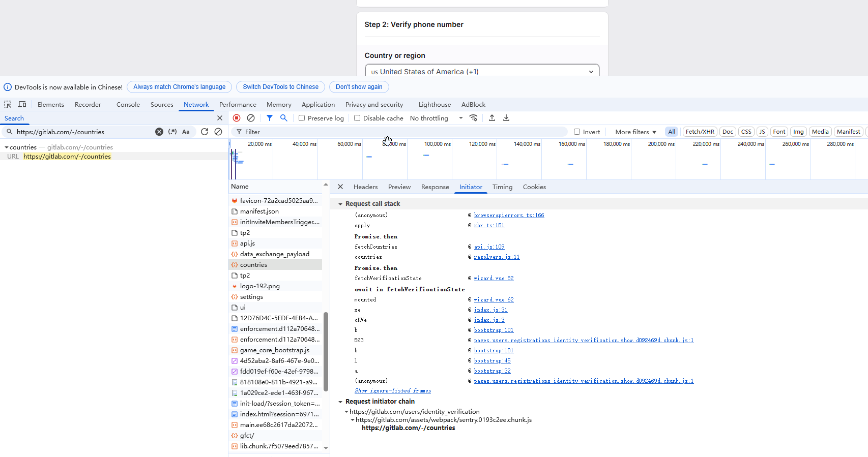Click the Don't show again button
Viewport: 868px width, 457px height.
tap(359, 87)
